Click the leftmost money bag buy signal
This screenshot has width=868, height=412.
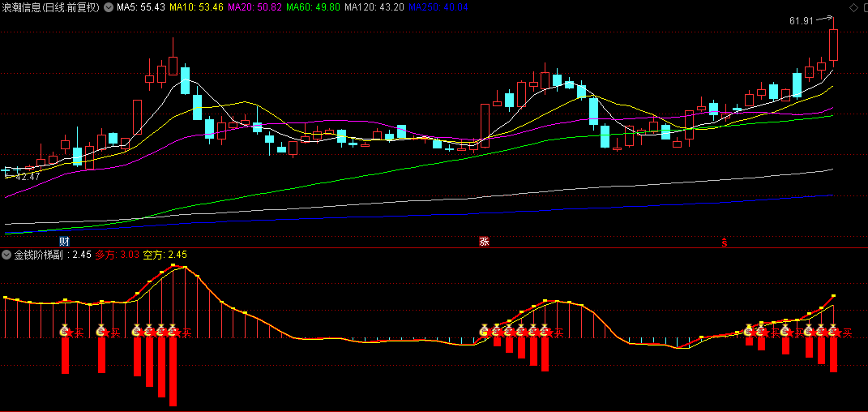[64, 331]
